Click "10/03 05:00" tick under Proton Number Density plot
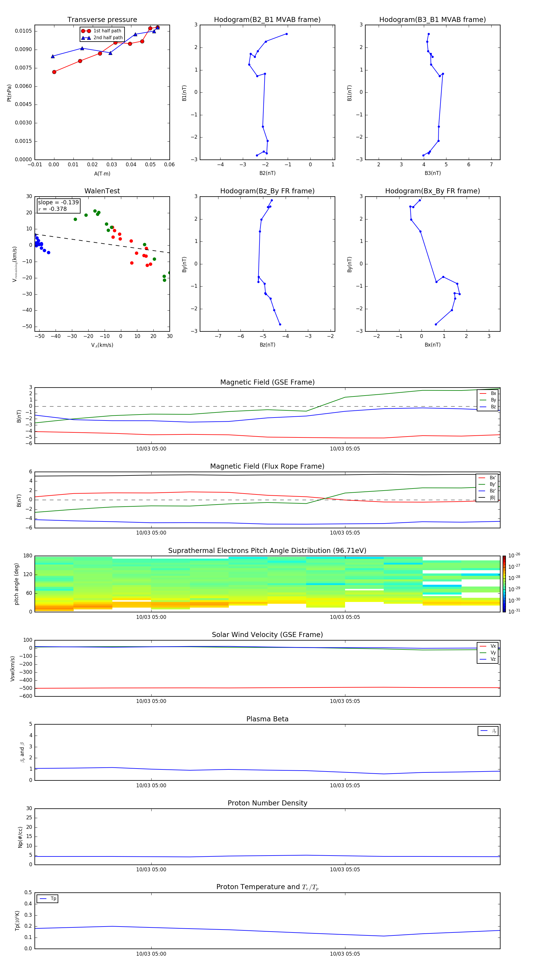535x980 pixels. click(x=151, y=870)
